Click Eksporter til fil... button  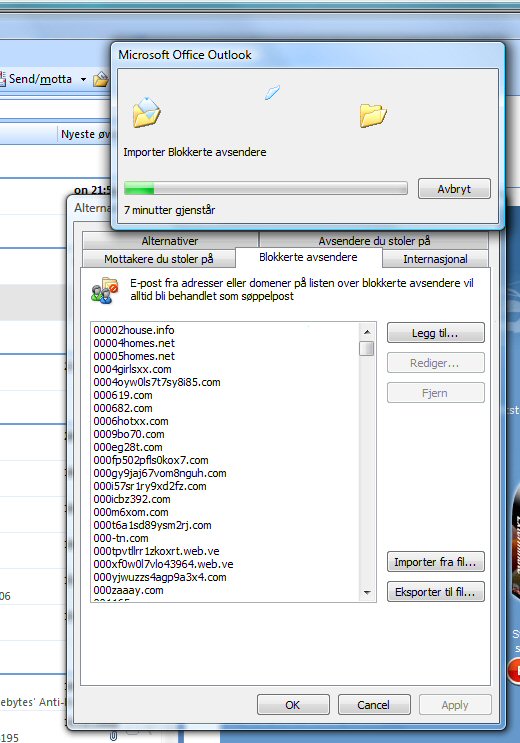coord(436,591)
